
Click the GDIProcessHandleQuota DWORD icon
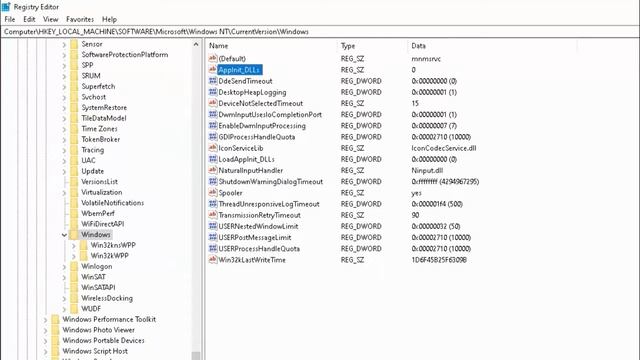213,136
